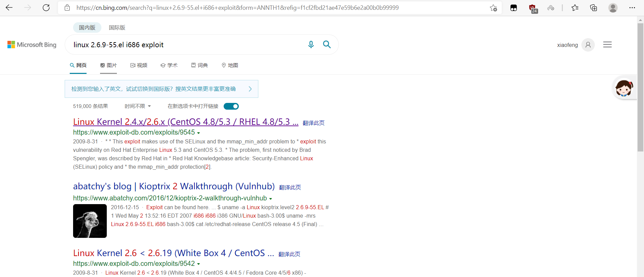Go back using the browser back arrow
Viewport: 644px width, 277px height.
tap(9, 8)
